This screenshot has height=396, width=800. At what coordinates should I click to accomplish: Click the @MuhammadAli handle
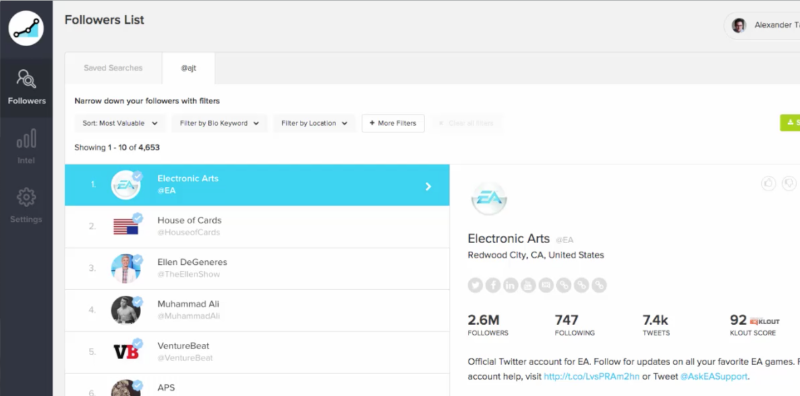pos(188,316)
